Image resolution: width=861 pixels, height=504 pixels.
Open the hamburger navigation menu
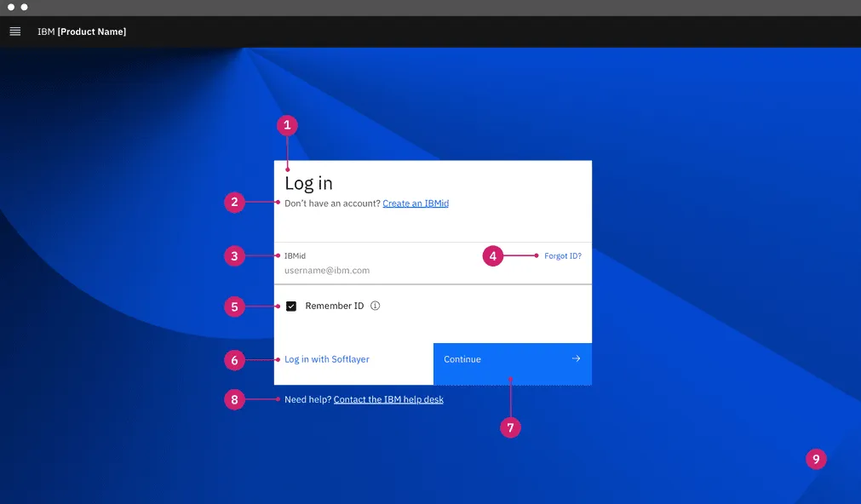(x=14, y=31)
